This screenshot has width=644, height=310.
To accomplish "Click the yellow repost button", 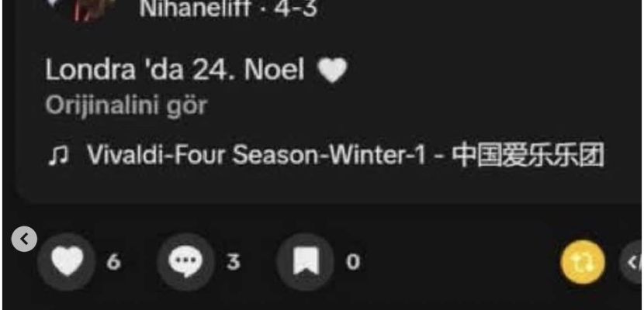I will [583, 262].
